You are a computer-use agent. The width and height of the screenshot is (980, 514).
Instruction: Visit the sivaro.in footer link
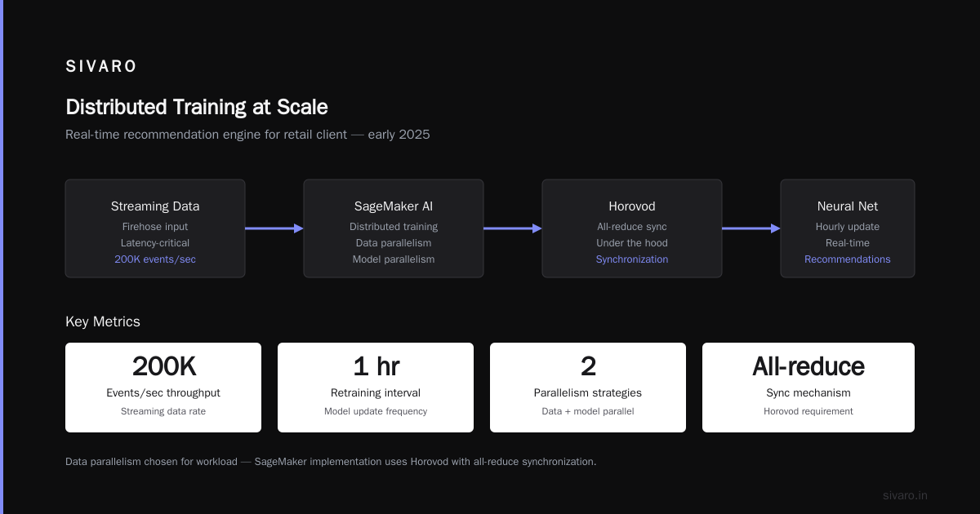[x=906, y=495]
